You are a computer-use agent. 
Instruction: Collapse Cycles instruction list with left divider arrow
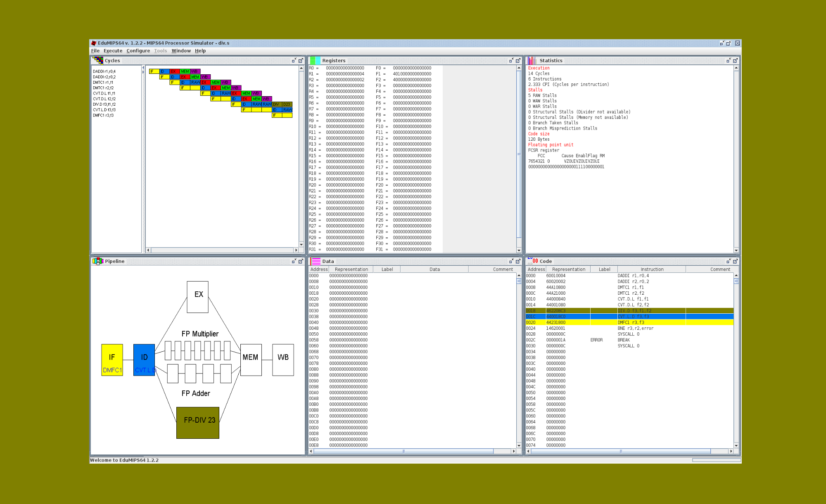pyautogui.click(x=143, y=67)
